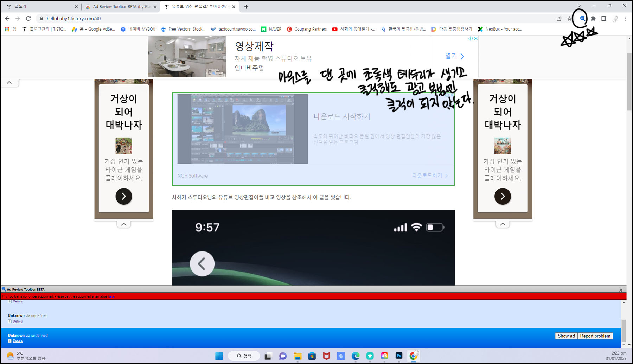Open the Free Vectors, Stock bookmark
Viewport: 633px width, 364px height.
point(183,29)
